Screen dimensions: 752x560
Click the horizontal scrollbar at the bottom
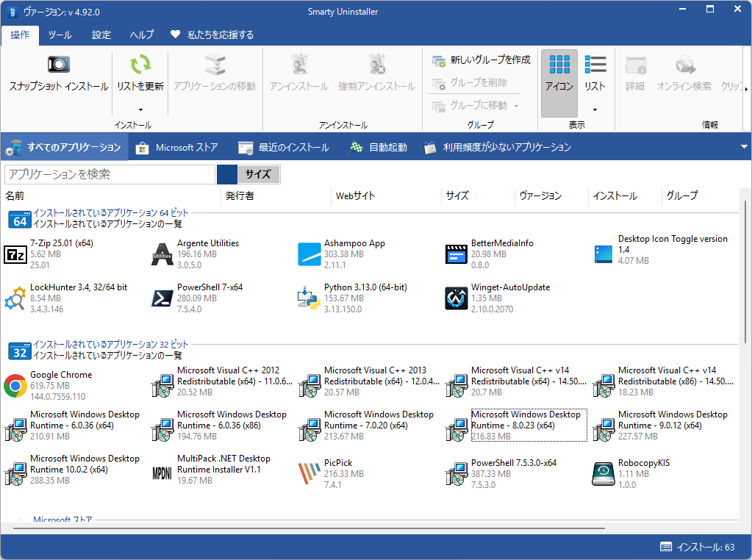[x=309, y=528]
